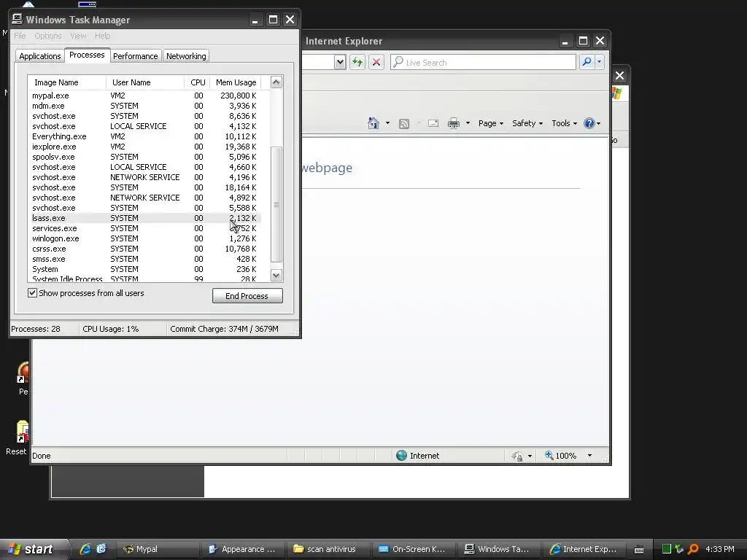Viewport: 747px width, 560px height.
Task: Click the Task Manager title bar icon
Action: 18,19
